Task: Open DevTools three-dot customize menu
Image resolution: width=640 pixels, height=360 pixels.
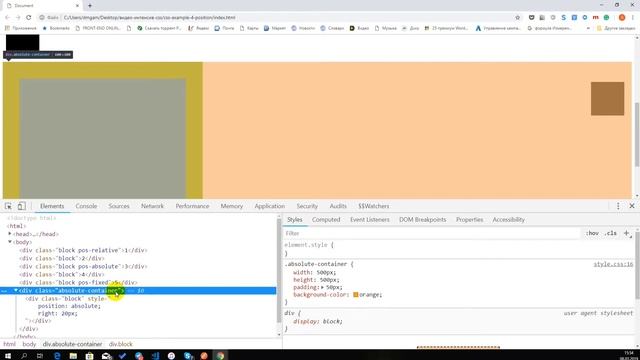Action: (x=618, y=206)
